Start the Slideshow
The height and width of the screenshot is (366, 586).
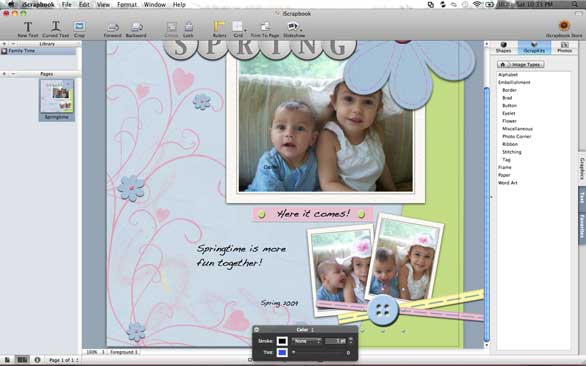tap(294, 29)
